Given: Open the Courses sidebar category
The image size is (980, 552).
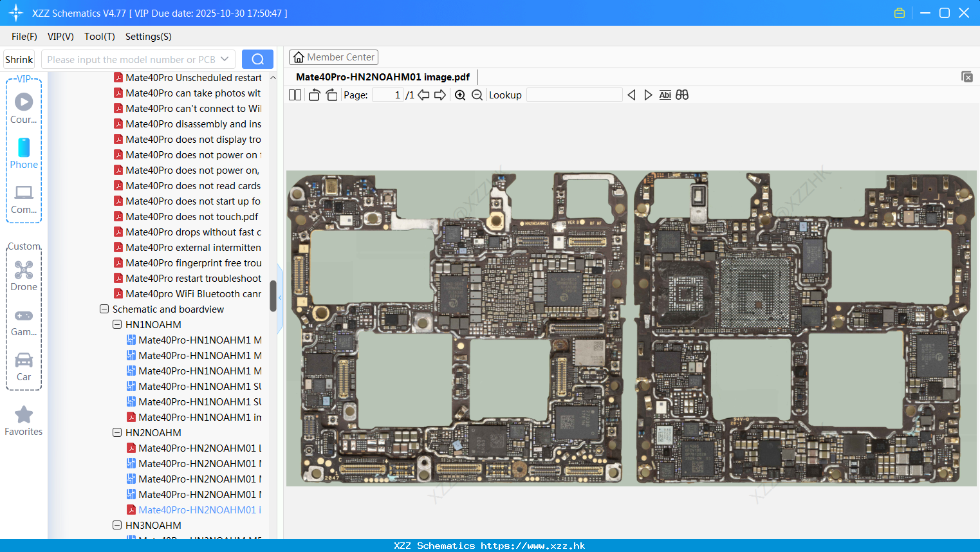Looking at the screenshot, I should click(24, 108).
